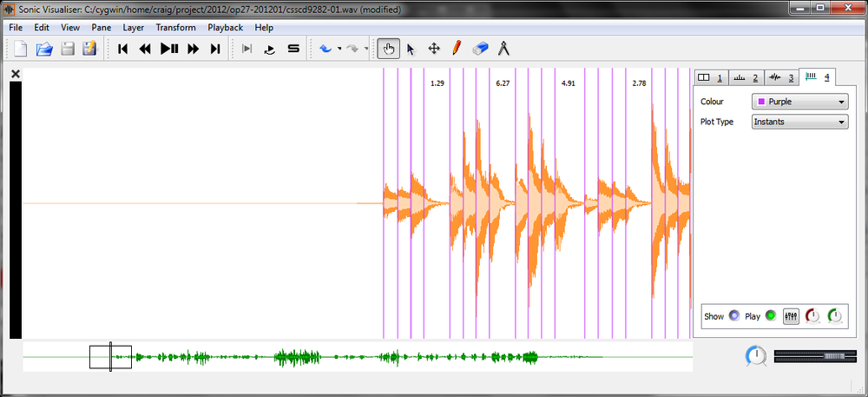Click the overview waveform position box
This screenshot has height=397, width=868.
click(110, 356)
